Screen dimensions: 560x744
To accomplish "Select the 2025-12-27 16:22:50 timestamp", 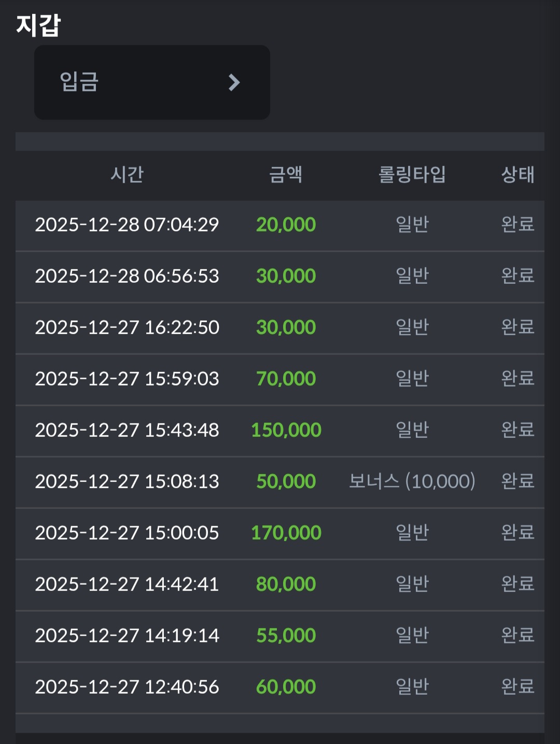I will [x=127, y=327].
